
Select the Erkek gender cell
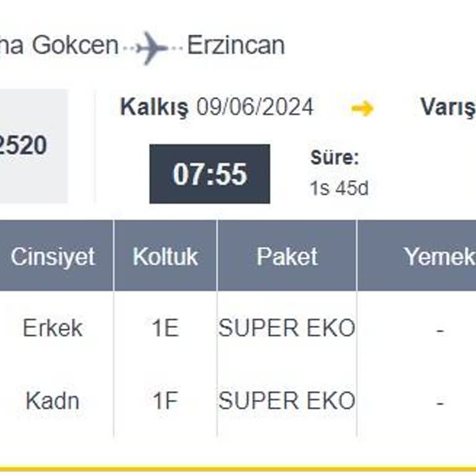click(53, 328)
